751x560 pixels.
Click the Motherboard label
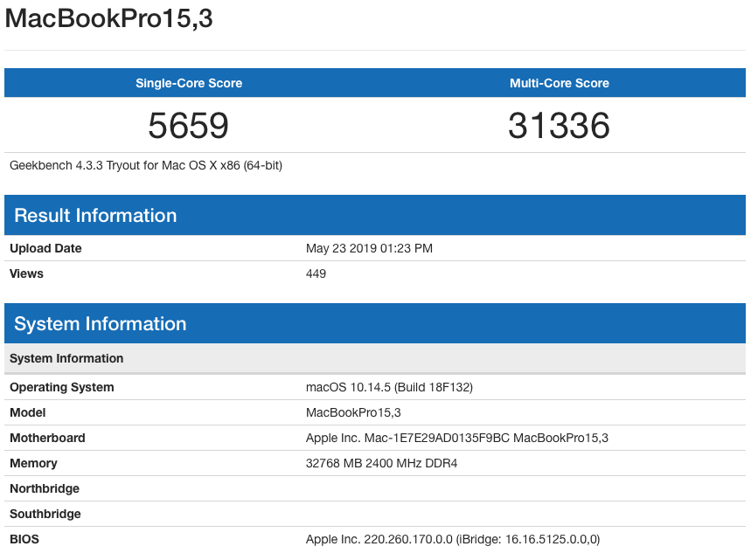point(47,438)
